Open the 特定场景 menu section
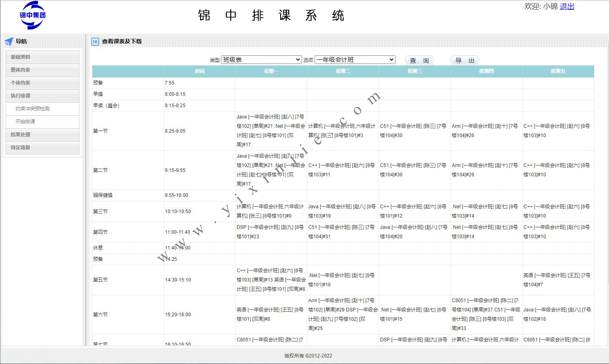The height and width of the screenshot is (364, 609). pyautogui.click(x=42, y=148)
